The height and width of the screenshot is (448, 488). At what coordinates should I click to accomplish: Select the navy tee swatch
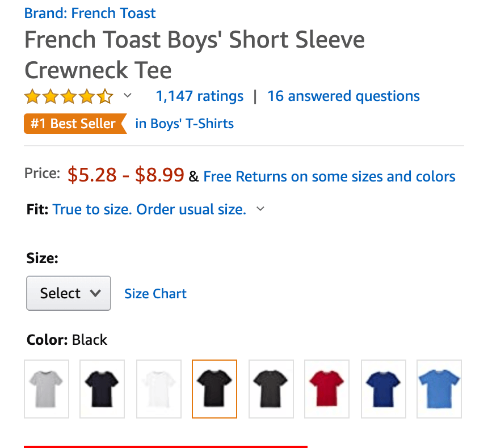point(102,388)
